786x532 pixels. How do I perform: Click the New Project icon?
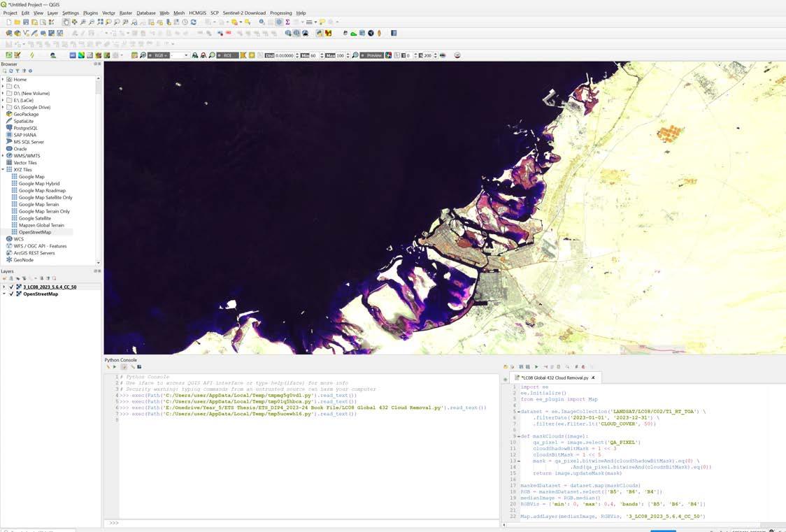pyautogui.click(x=9, y=22)
